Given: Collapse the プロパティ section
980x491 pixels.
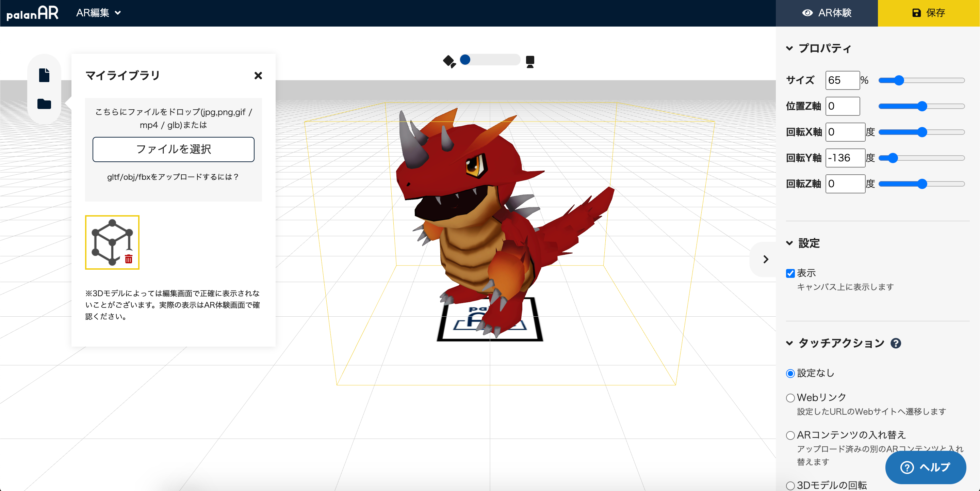Looking at the screenshot, I should pyautogui.click(x=789, y=48).
